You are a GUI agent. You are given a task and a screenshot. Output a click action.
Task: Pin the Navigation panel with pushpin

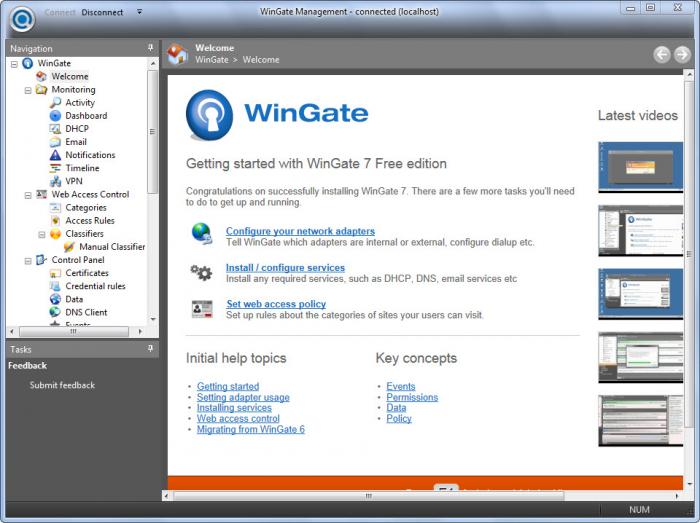coord(150,48)
